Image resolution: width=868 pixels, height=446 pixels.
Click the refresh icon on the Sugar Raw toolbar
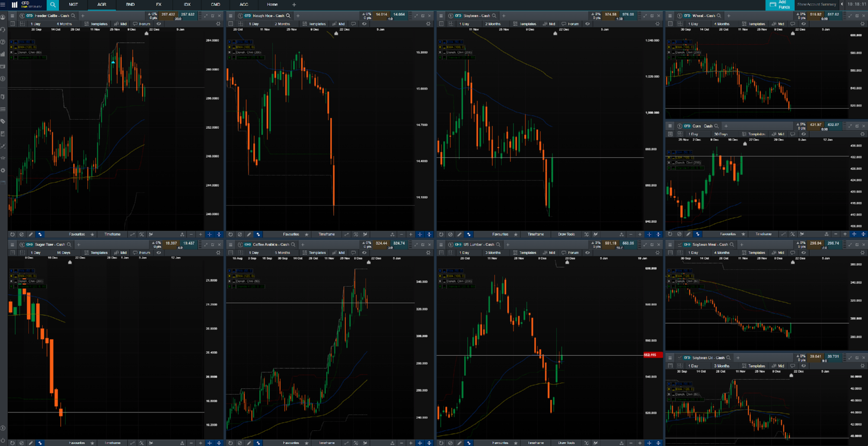12,443
